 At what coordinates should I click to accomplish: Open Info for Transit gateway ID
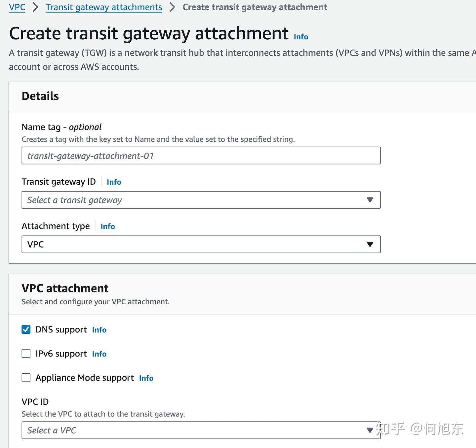tap(114, 182)
